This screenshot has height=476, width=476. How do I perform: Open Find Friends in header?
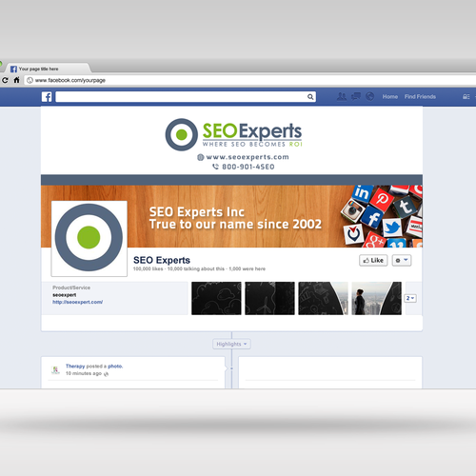(x=420, y=97)
